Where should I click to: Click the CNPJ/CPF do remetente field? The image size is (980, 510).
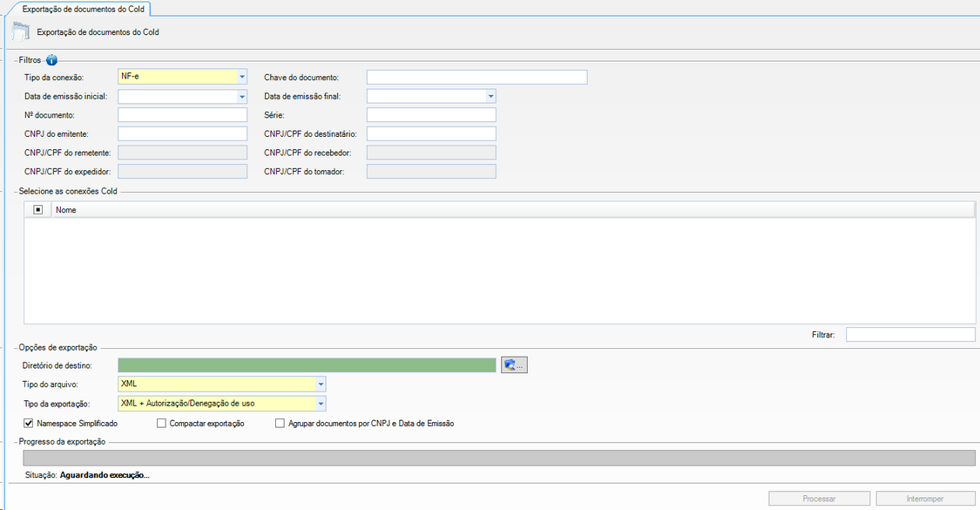tap(183, 153)
